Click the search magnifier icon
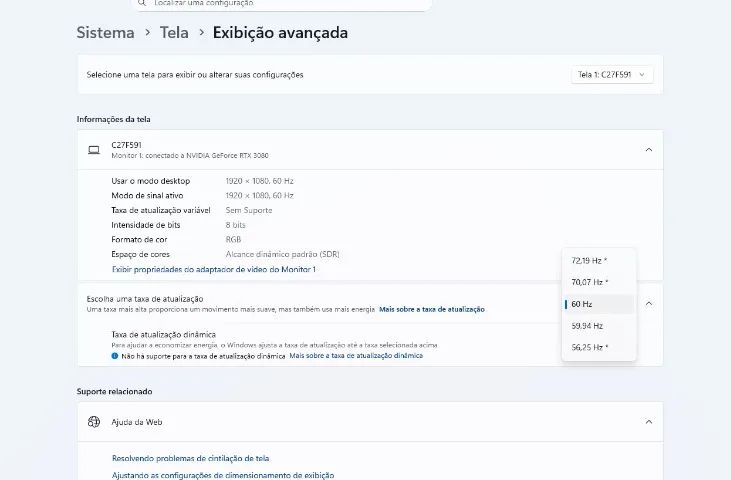Viewport: 731px width, 480px height. tap(142, 3)
